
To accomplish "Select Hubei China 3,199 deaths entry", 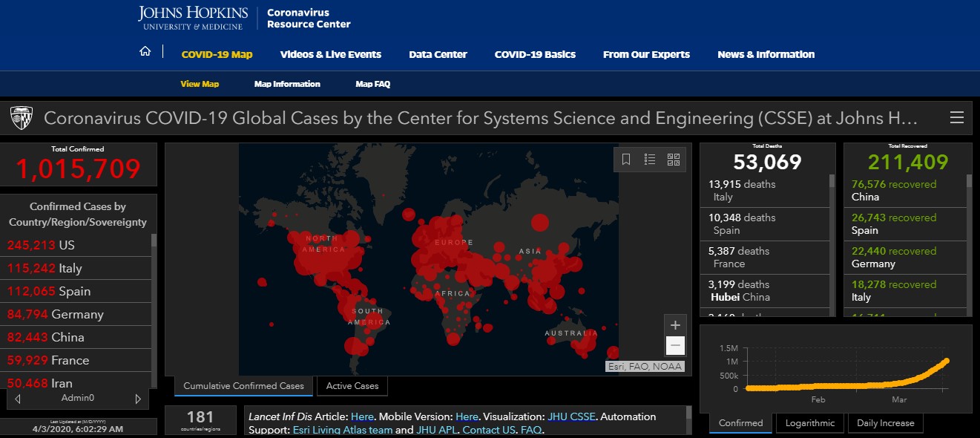I will 765,291.
